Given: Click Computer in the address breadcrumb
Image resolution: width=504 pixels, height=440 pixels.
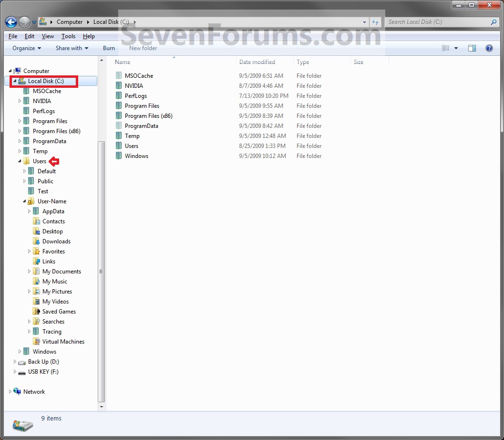Looking at the screenshot, I should [70, 22].
